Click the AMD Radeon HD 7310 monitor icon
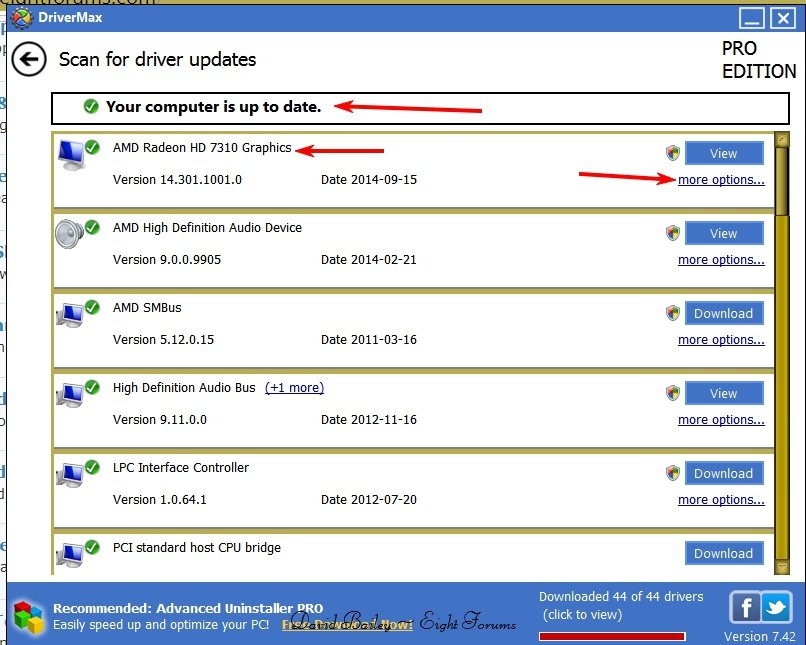The width and height of the screenshot is (806, 645). [71, 155]
